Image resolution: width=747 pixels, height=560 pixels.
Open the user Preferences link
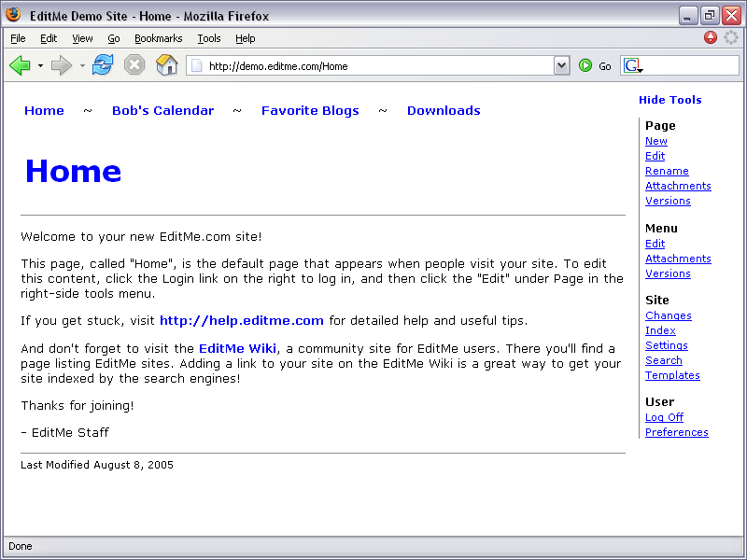click(676, 432)
